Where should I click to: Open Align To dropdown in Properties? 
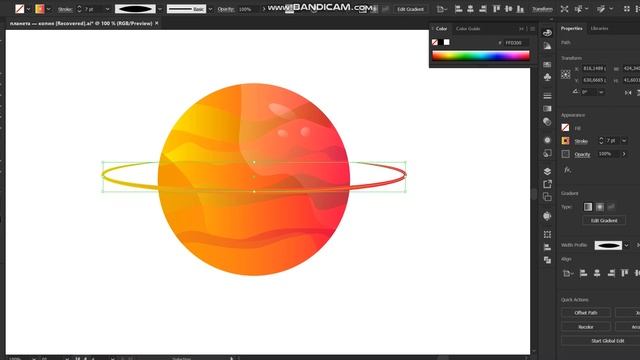point(567,273)
